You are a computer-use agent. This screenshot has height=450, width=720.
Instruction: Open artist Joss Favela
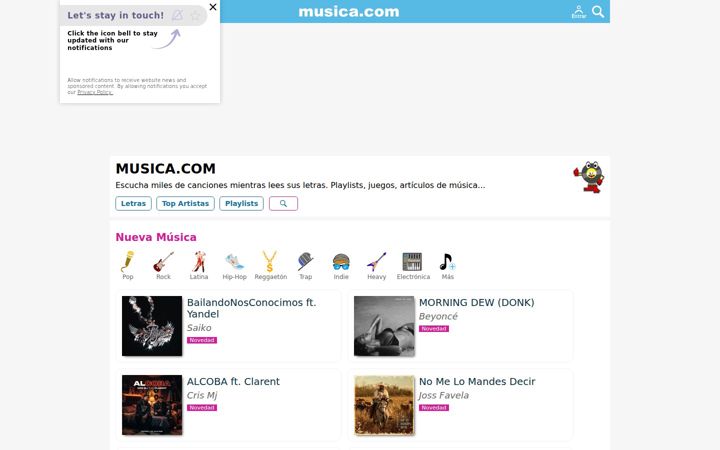coord(444,395)
